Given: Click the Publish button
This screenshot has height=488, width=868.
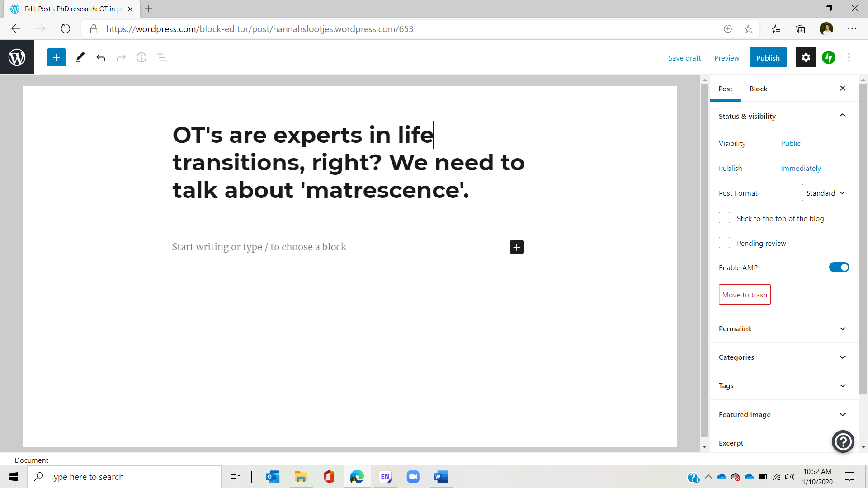Looking at the screenshot, I should (x=768, y=57).
